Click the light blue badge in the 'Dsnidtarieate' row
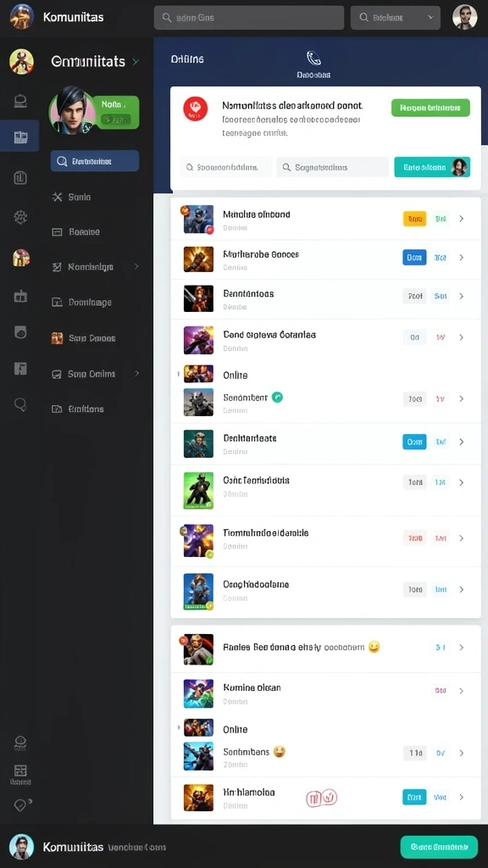 pos(414,442)
